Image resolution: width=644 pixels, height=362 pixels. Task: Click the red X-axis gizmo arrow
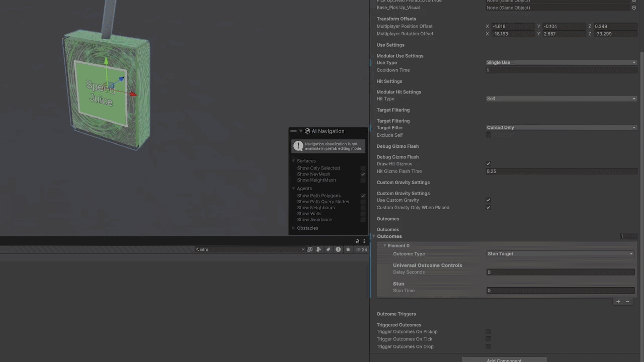(x=133, y=94)
